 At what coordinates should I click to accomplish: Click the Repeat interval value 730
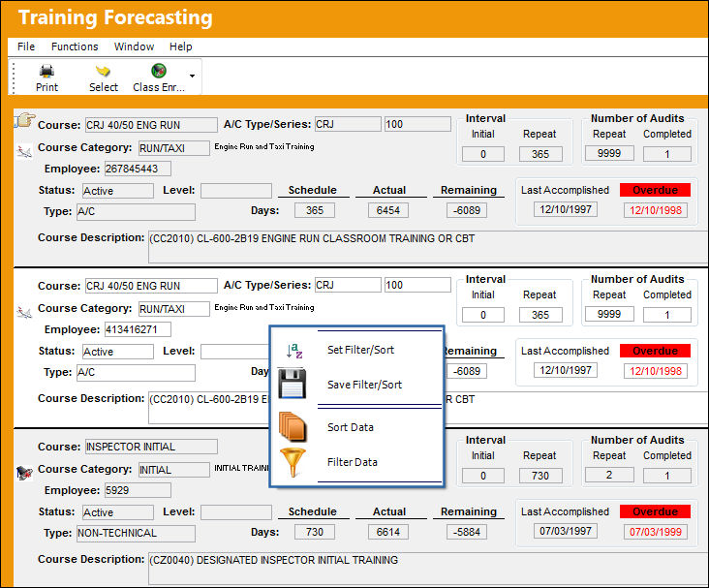[x=540, y=476]
